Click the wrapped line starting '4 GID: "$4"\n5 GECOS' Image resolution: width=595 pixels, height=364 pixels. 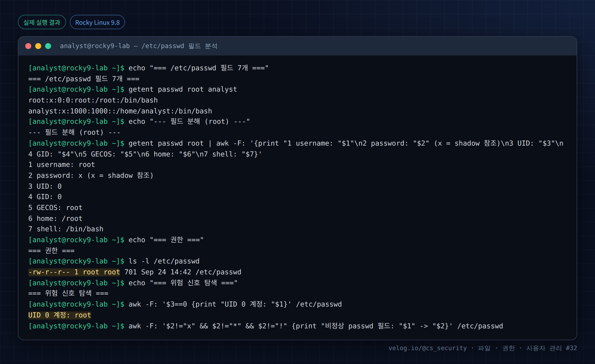[145, 154]
